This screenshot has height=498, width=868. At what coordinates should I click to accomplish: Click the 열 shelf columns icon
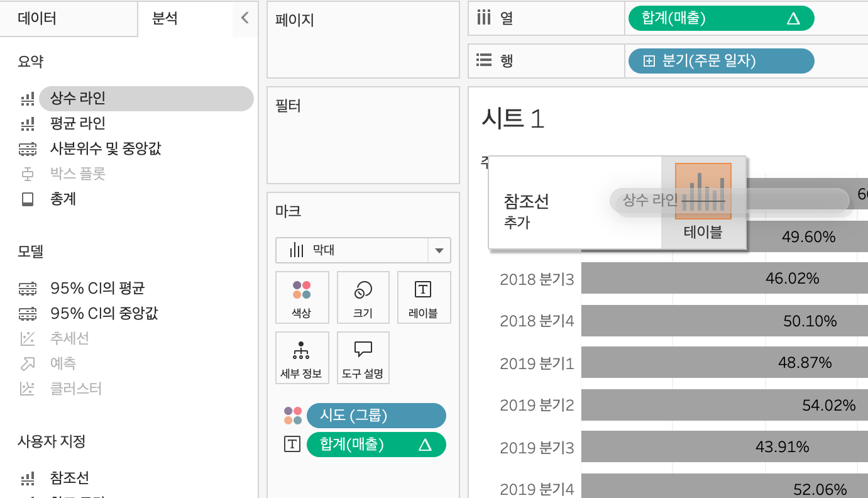click(483, 18)
